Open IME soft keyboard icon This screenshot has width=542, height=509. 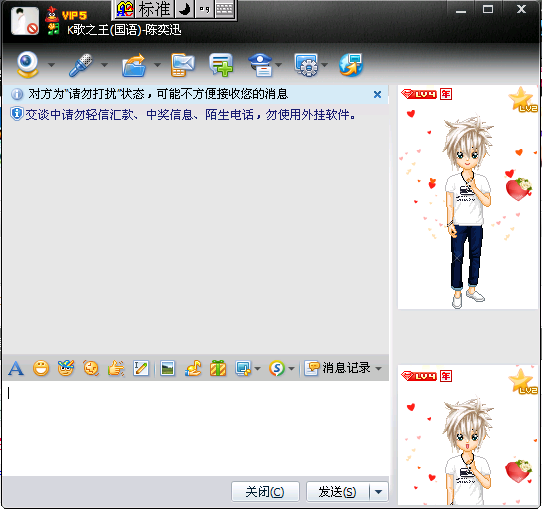(225, 9)
